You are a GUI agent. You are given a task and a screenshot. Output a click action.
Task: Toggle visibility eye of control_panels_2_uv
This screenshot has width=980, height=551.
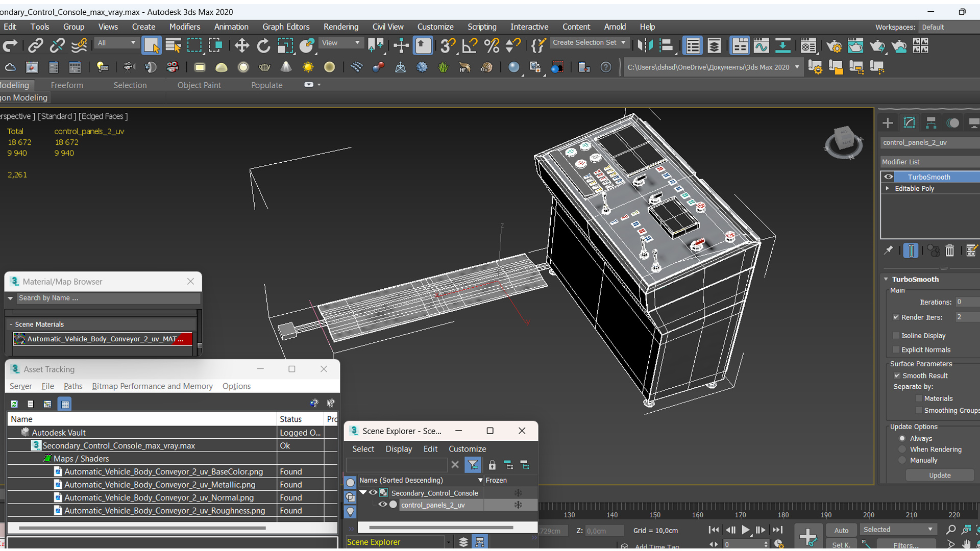point(382,505)
